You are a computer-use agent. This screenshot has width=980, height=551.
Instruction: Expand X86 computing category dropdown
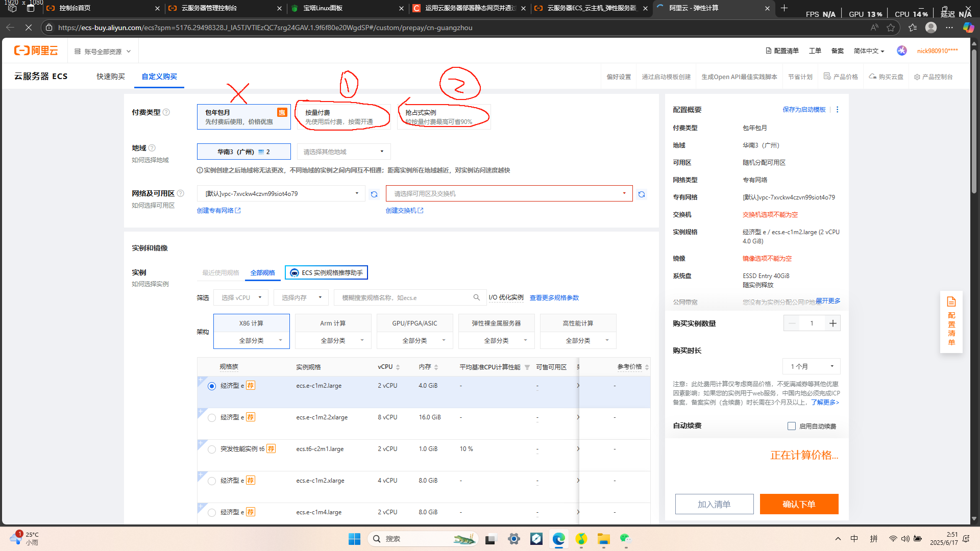[x=252, y=340]
